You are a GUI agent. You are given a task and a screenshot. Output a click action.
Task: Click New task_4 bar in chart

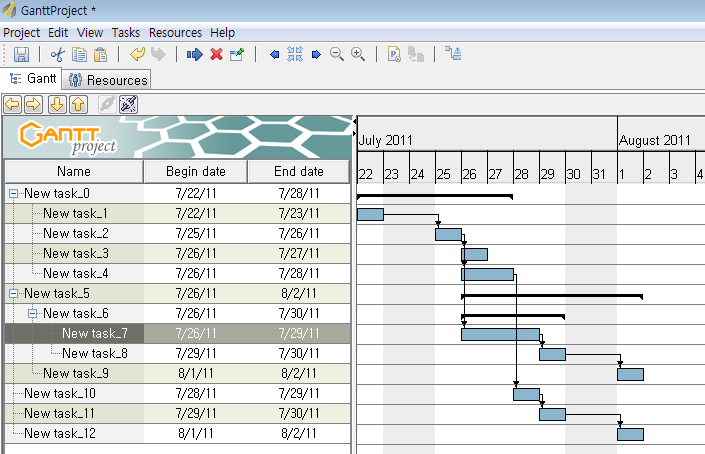click(487, 274)
